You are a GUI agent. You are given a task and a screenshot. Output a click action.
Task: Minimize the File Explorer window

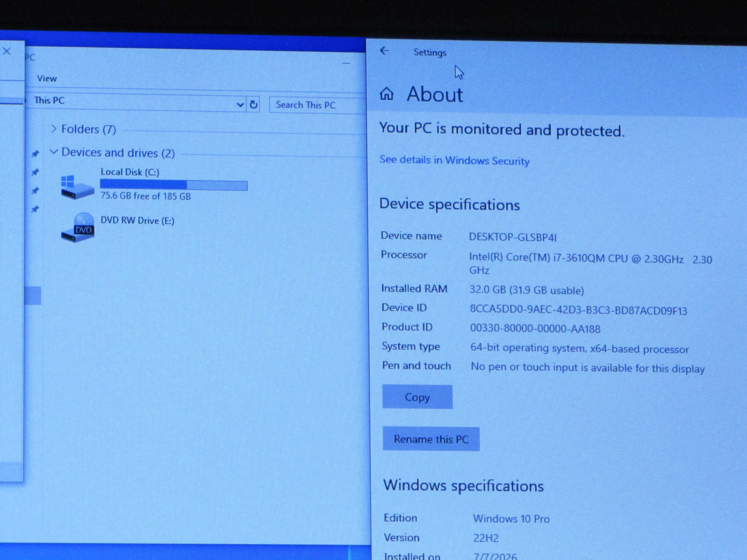tap(346, 63)
